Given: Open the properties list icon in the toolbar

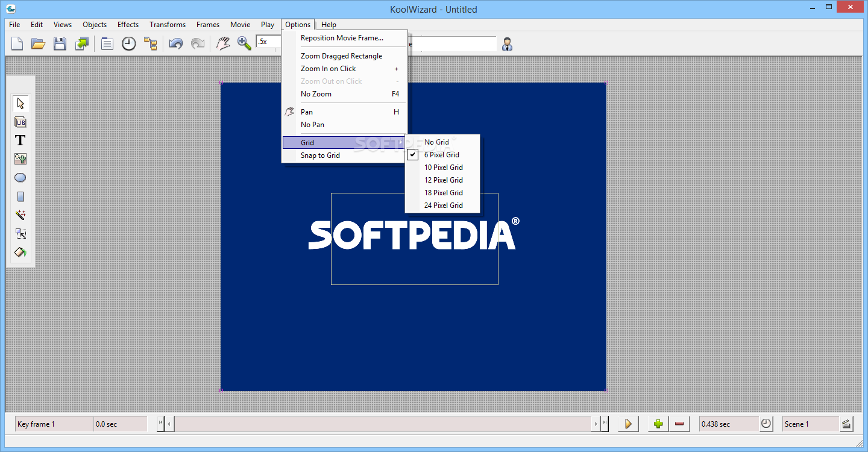Looking at the screenshot, I should point(107,43).
